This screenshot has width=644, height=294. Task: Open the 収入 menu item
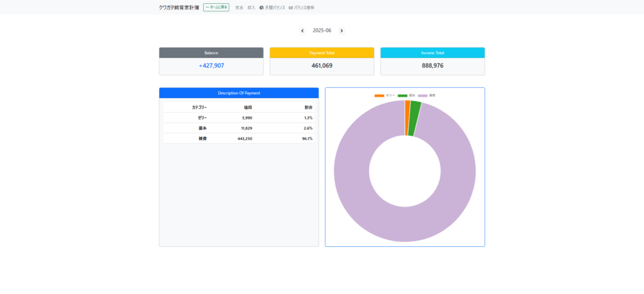pos(252,8)
